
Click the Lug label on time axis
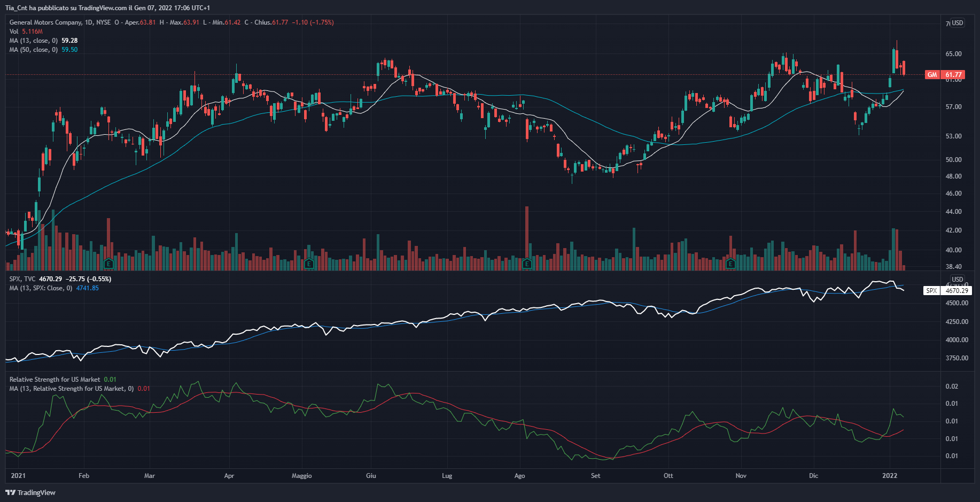(x=447, y=476)
